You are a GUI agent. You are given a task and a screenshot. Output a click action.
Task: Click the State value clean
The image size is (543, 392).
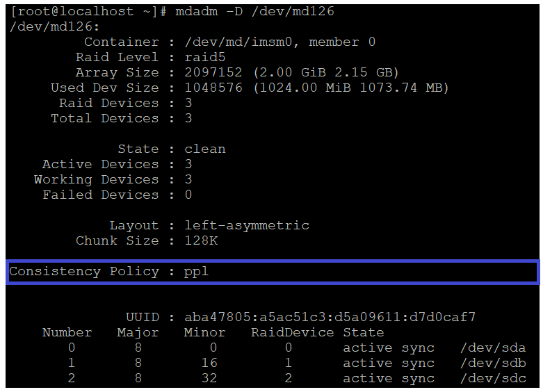205,149
